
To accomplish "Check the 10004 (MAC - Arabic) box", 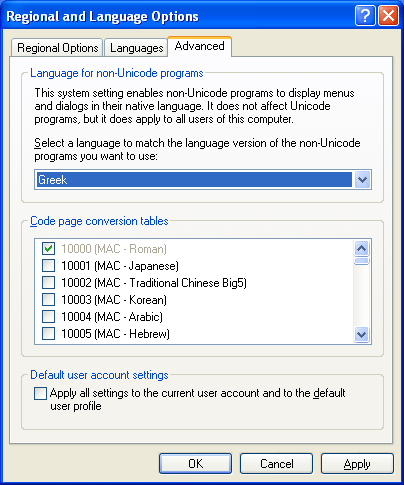I will (48, 317).
